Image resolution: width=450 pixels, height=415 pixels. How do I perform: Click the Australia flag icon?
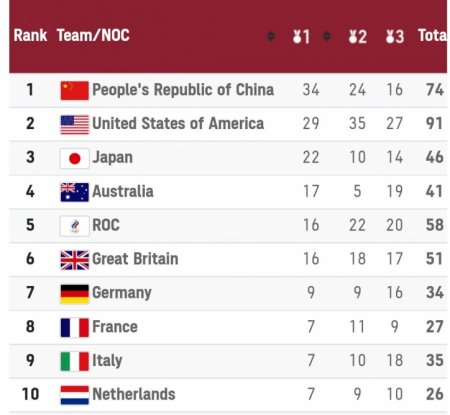[x=75, y=192]
